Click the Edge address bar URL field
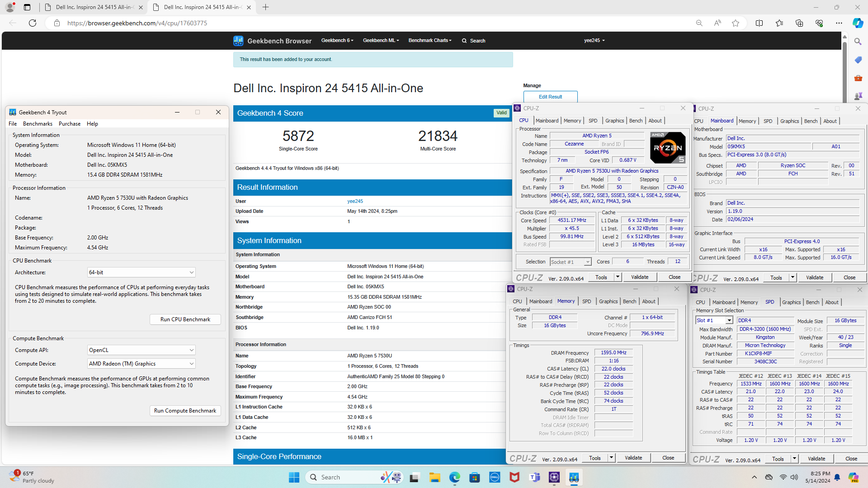This screenshot has height=488, width=868. pyautogui.click(x=371, y=23)
